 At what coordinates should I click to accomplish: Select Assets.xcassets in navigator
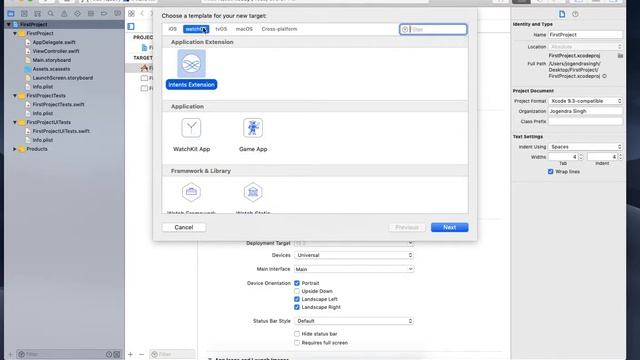coord(51,69)
